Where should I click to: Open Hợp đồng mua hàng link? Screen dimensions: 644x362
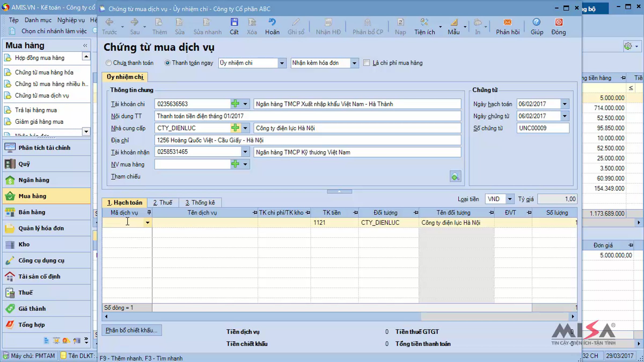[x=40, y=58]
